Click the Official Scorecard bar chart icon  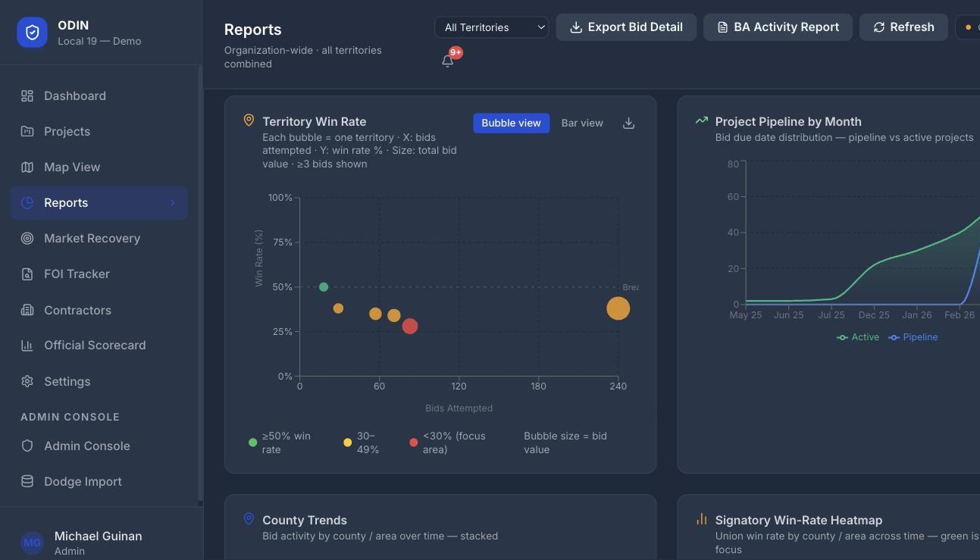tap(27, 345)
